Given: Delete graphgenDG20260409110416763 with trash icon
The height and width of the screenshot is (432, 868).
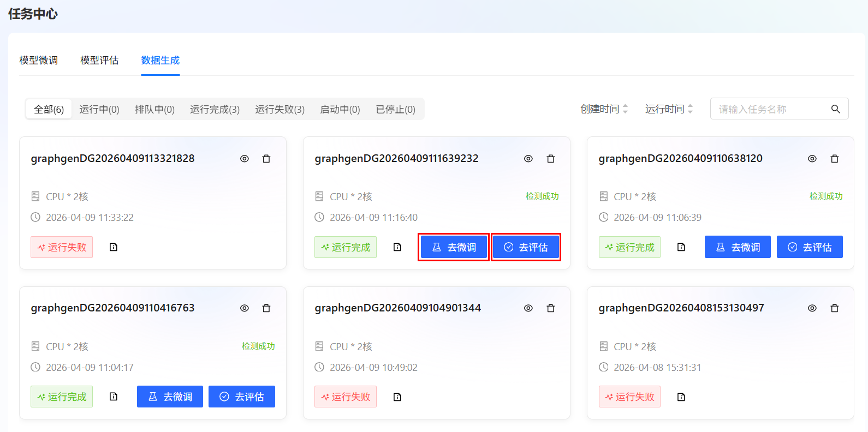Looking at the screenshot, I should pos(266,308).
